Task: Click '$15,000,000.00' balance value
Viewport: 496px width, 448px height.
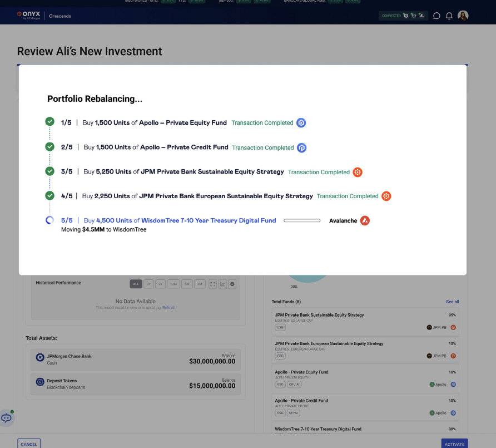Action: (212, 386)
